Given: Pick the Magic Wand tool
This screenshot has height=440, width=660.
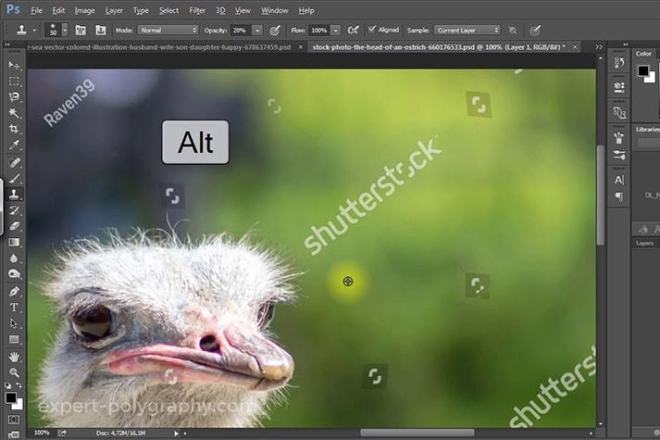Looking at the screenshot, I should [x=14, y=113].
